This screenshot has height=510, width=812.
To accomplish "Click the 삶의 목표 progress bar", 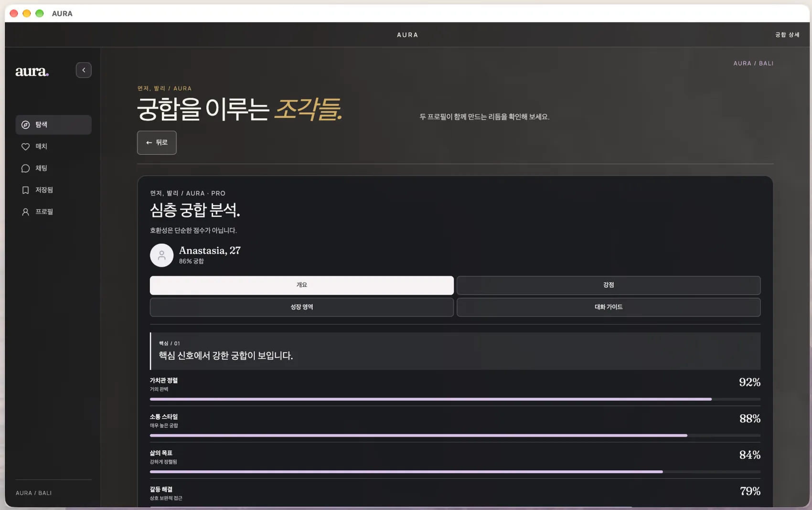I will click(x=455, y=472).
